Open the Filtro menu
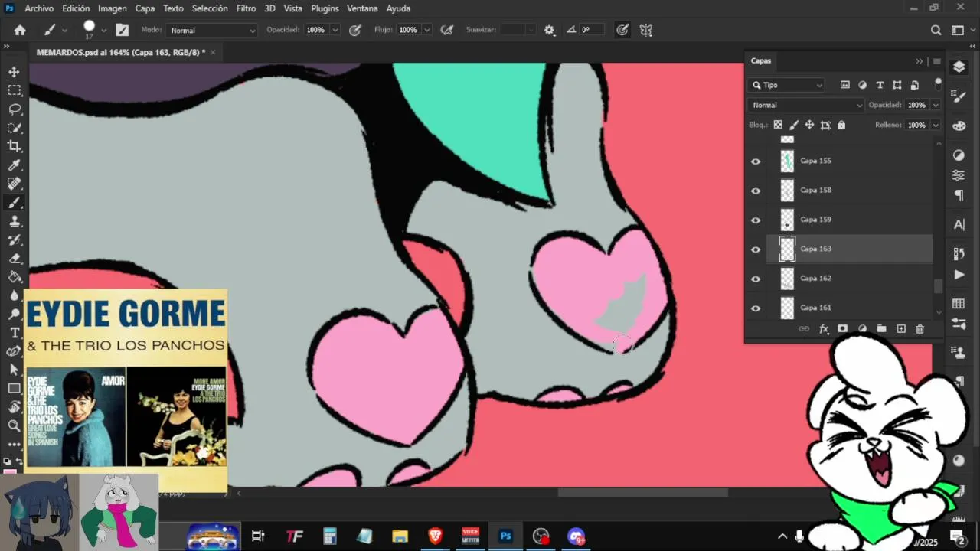 tap(246, 8)
